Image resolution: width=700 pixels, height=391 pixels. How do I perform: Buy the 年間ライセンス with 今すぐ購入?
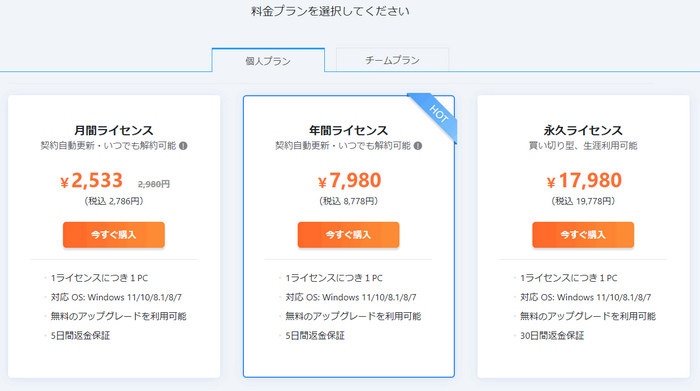(348, 235)
